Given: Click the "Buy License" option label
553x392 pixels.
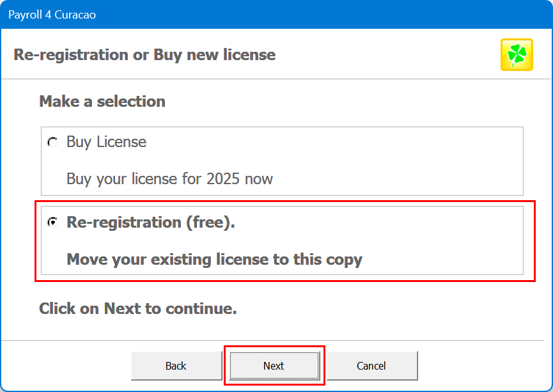Looking at the screenshot, I should (106, 142).
